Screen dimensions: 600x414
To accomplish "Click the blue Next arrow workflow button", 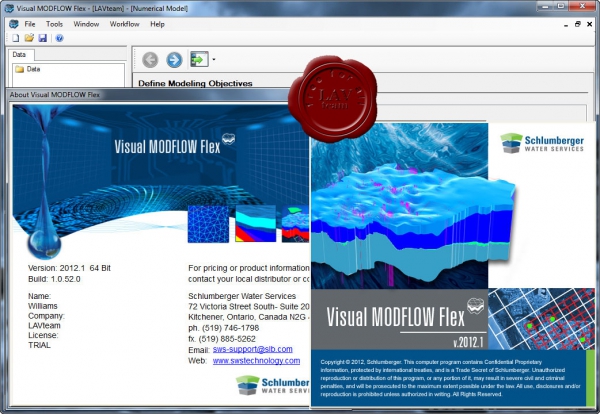I will (x=174, y=60).
